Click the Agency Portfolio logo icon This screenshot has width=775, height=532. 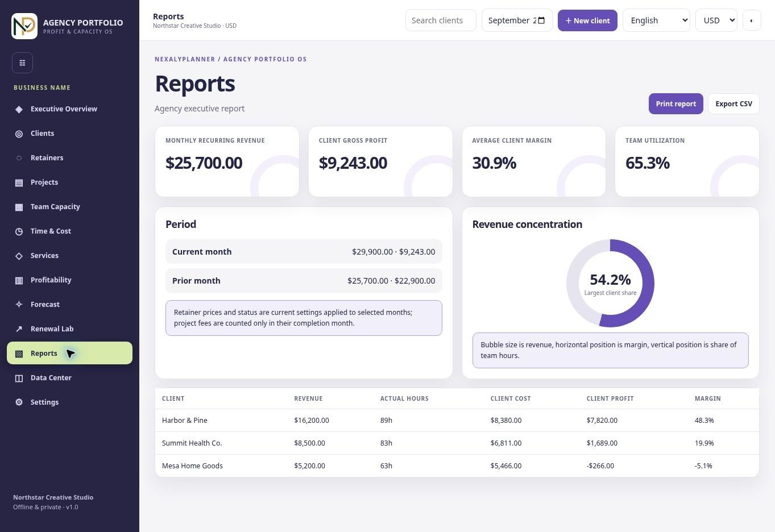pyautogui.click(x=24, y=26)
